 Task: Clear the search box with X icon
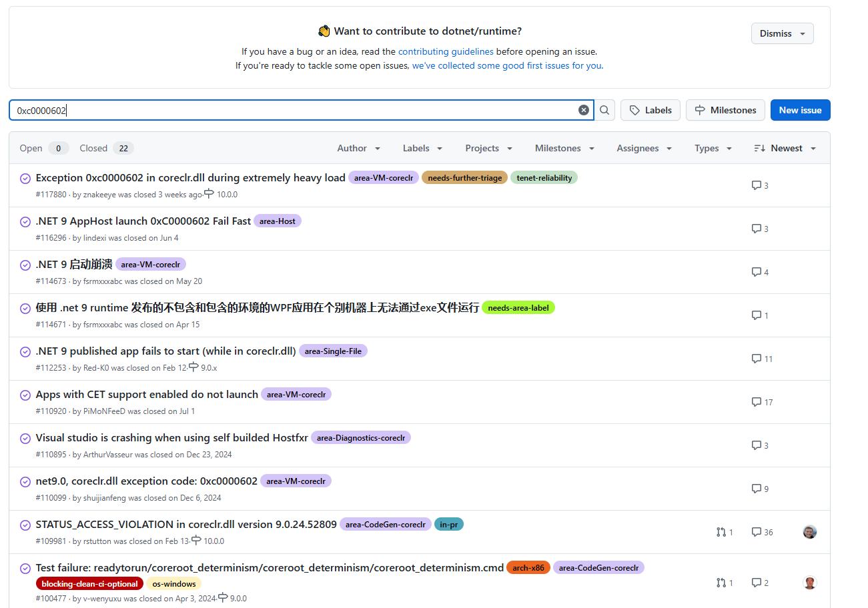coord(584,110)
